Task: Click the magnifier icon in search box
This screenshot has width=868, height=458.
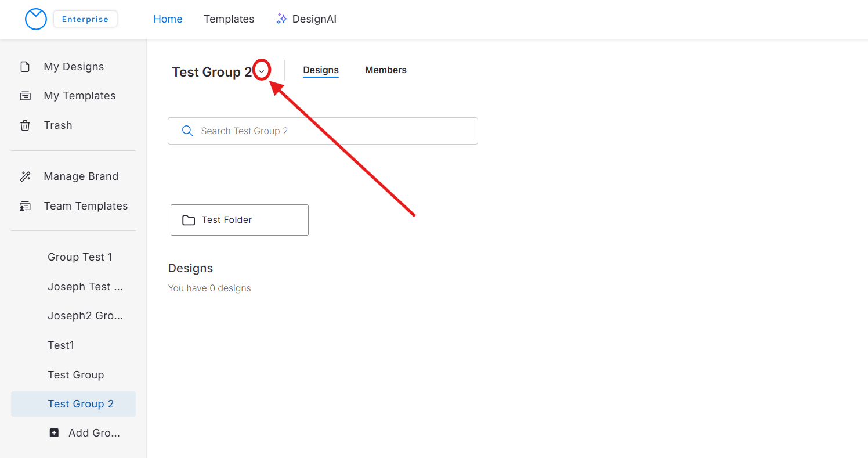Action: click(187, 131)
